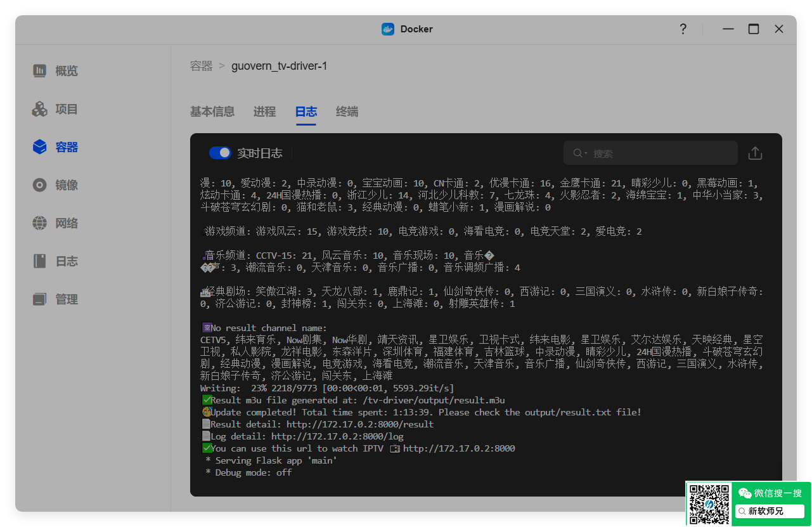This screenshot has height=527, width=812.
Task: Open the Images (镜像) disc icon
Action: coord(40,185)
